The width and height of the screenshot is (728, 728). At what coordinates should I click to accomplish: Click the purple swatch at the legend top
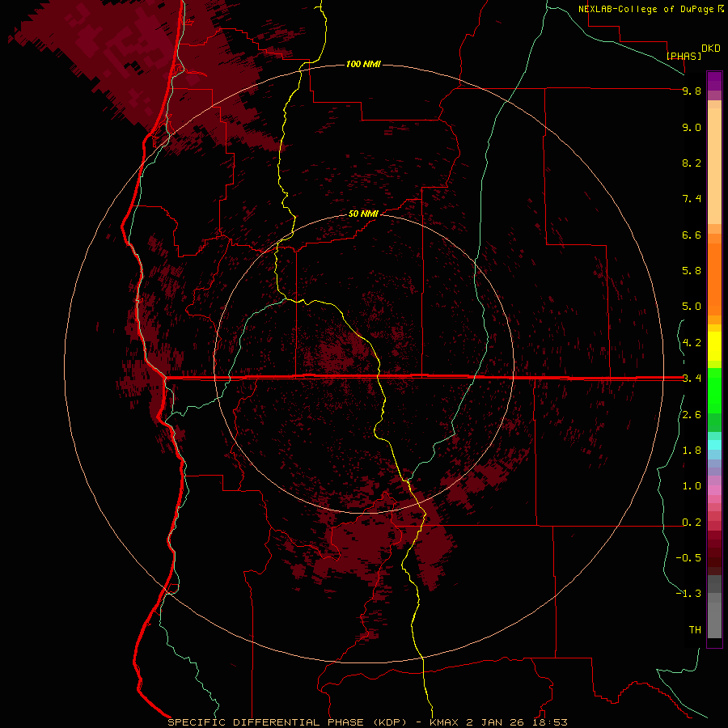pyautogui.click(x=714, y=81)
